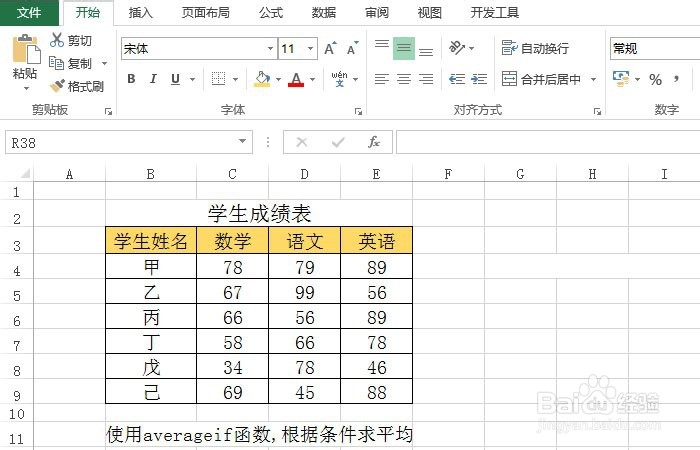The height and width of the screenshot is (450, 700).
Task: Open the Name Box dropdown arrow
Action: [242, 142]
